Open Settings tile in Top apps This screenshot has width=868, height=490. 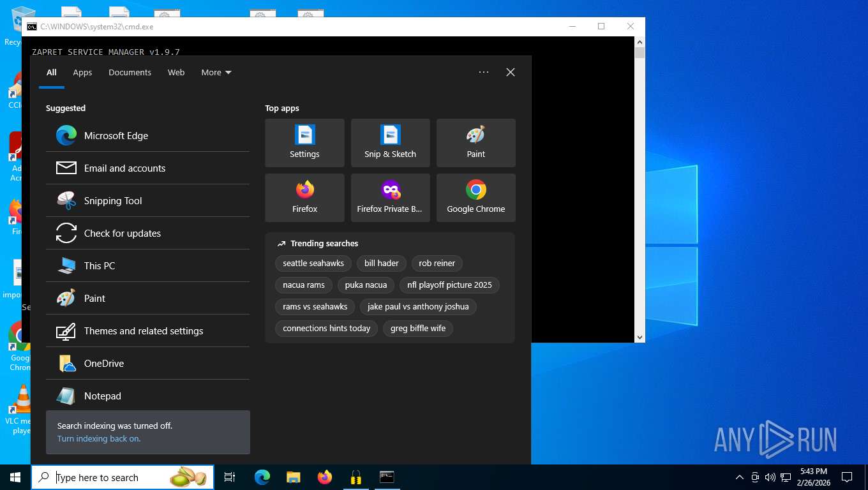[x=304, y=143]
